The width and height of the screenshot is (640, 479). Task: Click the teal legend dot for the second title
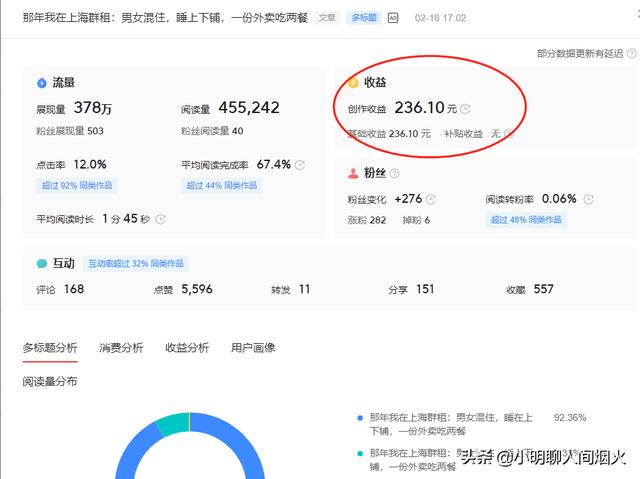[x=360, y=453]
